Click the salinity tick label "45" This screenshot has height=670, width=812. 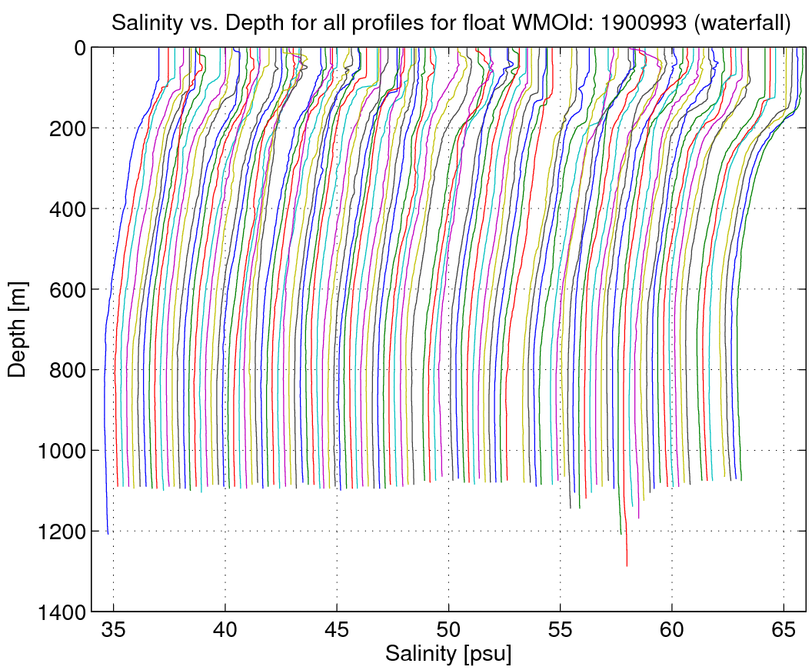(337, 629)
